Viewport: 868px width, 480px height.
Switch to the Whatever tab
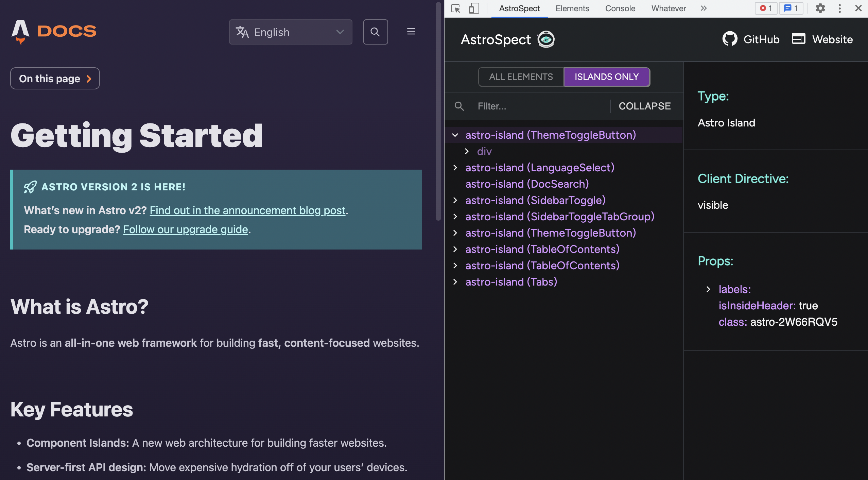coord(669,8)
